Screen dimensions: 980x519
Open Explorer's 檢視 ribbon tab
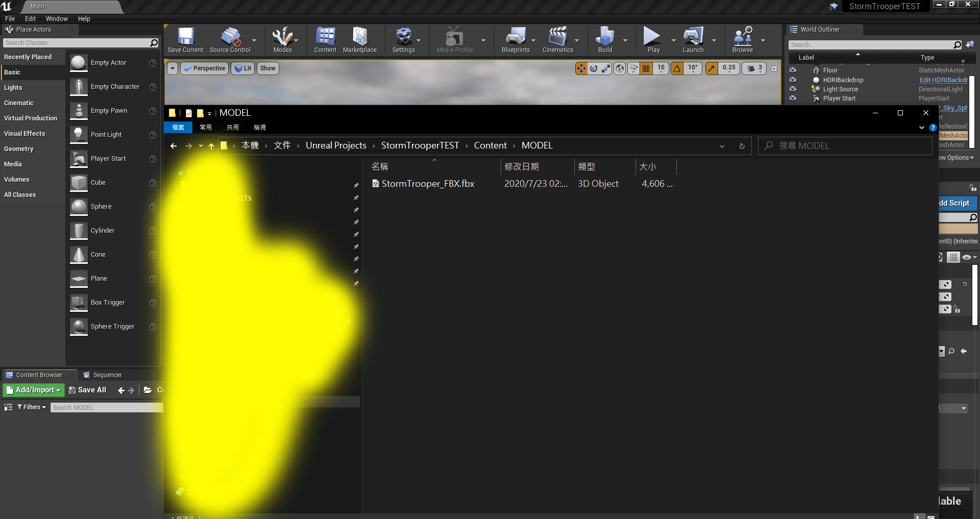coord(260,128)
